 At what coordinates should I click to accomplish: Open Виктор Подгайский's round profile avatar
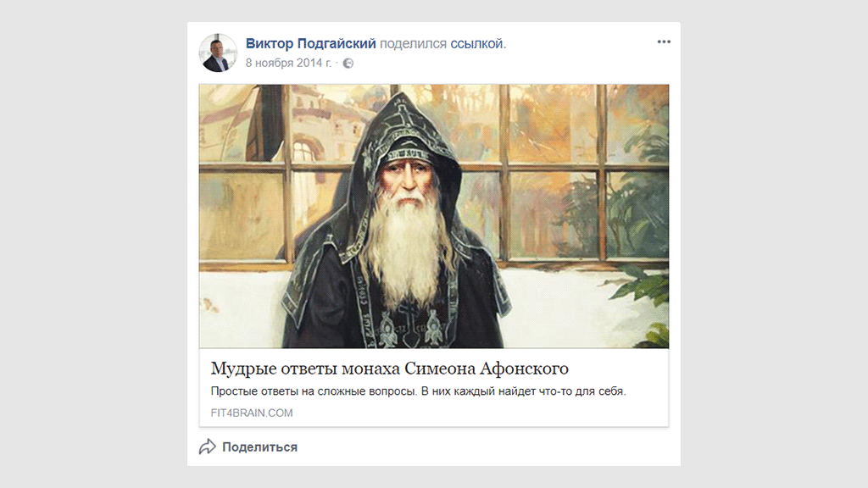pyautogui.click(x=218, y=53)
